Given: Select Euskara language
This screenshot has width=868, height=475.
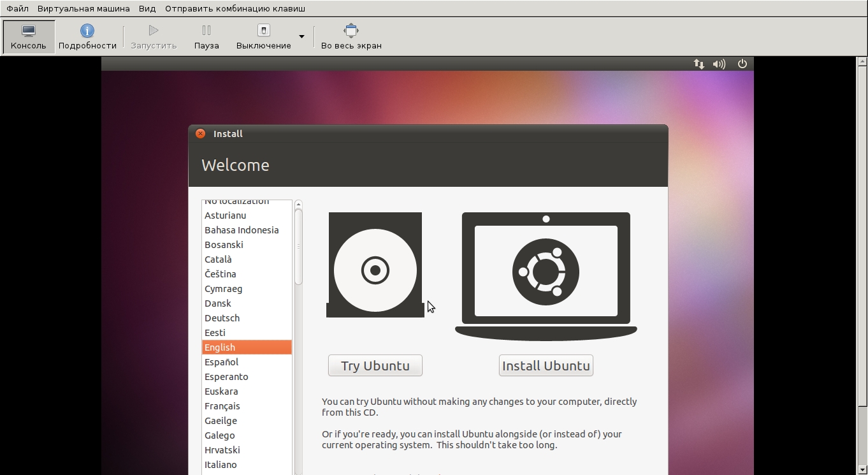Looking at the screenshot, I should click(x=247, y=391).
